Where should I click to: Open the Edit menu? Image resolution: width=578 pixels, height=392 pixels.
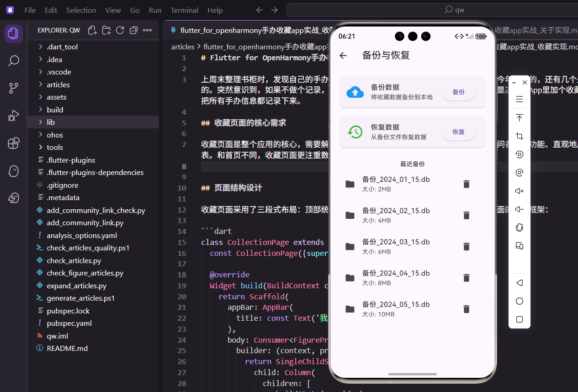tap(51, 10)
